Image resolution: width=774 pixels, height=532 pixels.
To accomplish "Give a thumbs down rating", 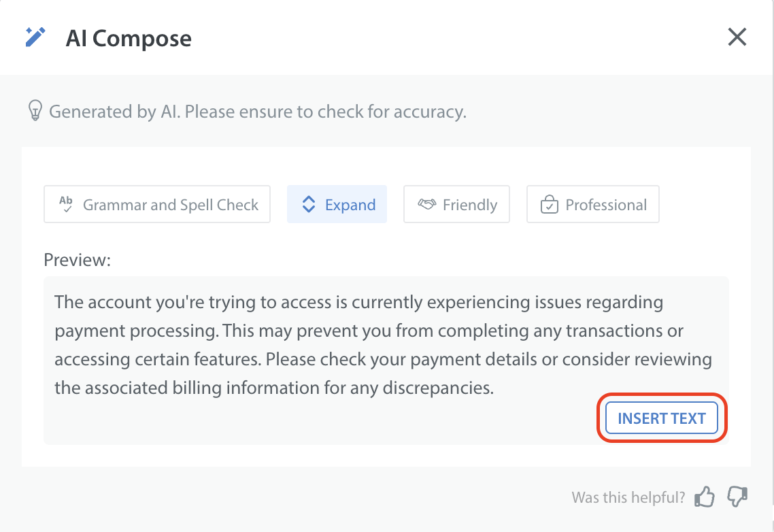I will (x=738, y=497).
